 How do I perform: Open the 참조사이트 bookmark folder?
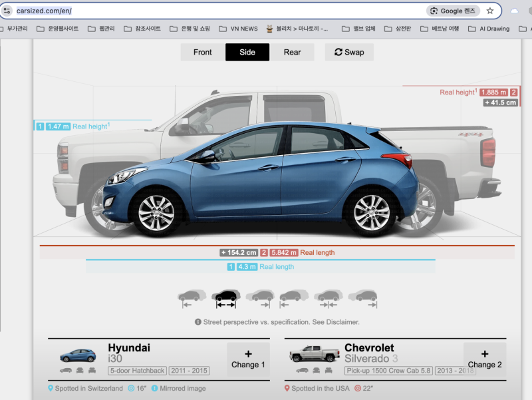(x=142, y=29)
